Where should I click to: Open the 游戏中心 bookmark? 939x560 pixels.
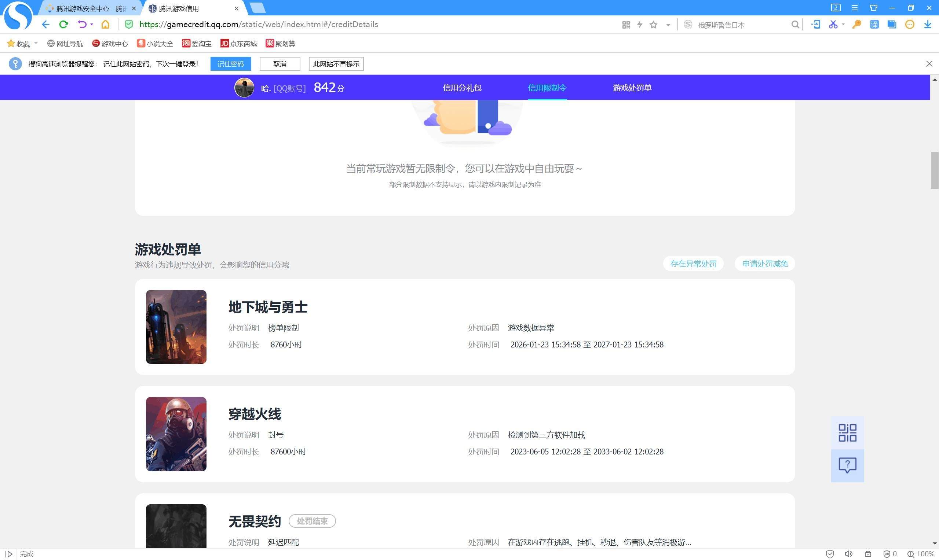pyautogui.click(x=110, y=44)
